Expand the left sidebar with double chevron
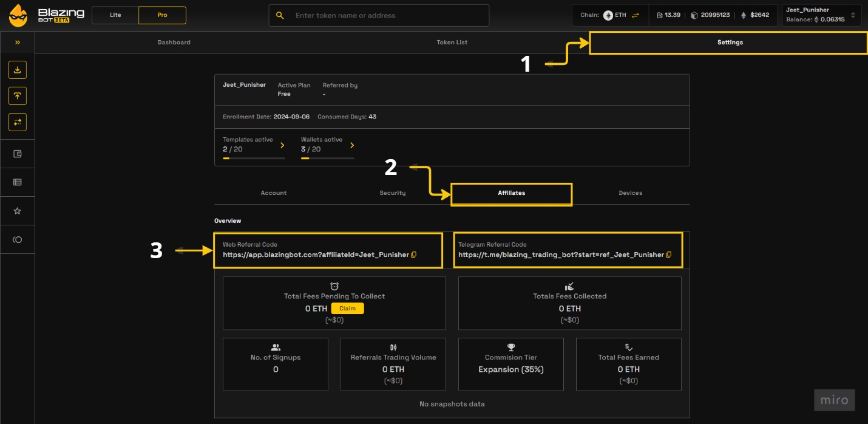 (x=17, y=43)
